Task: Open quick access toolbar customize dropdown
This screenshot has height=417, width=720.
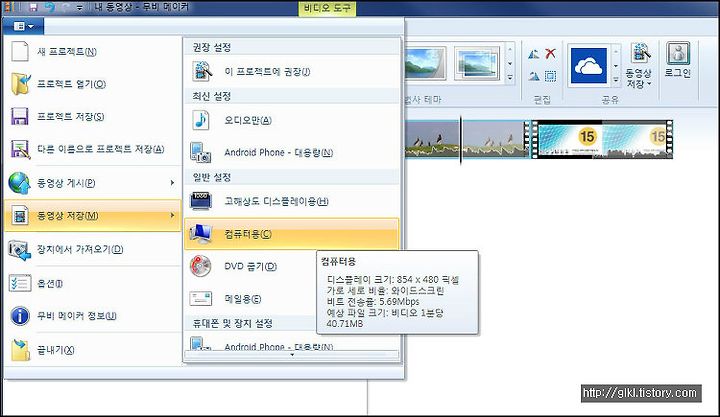Action: (x=79, y=8)
